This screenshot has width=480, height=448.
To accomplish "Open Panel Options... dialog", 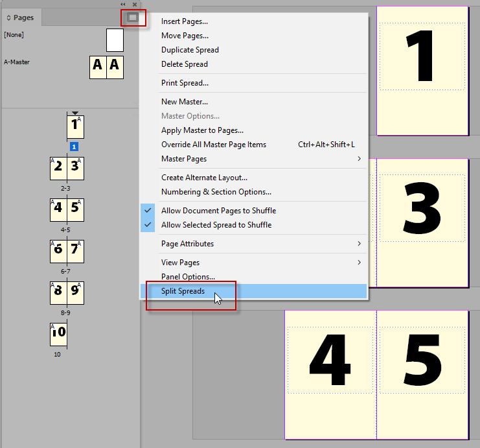I will 188,277.
